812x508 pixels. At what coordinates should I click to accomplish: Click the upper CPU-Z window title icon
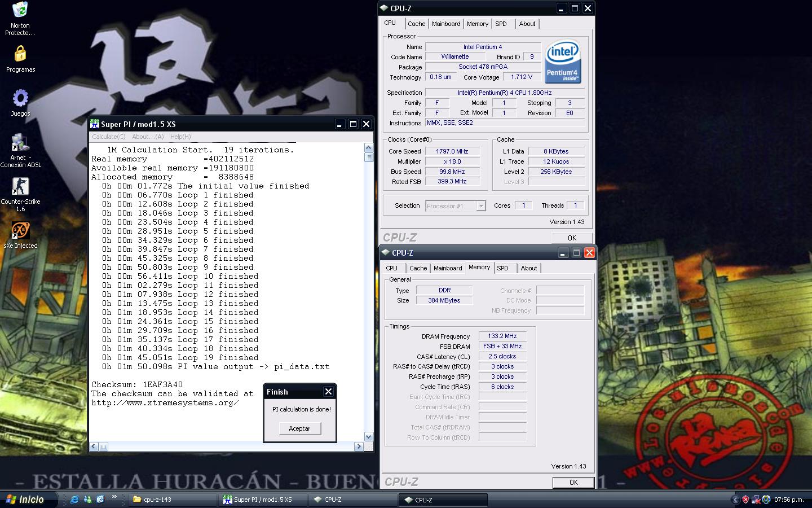click(384, 8)
